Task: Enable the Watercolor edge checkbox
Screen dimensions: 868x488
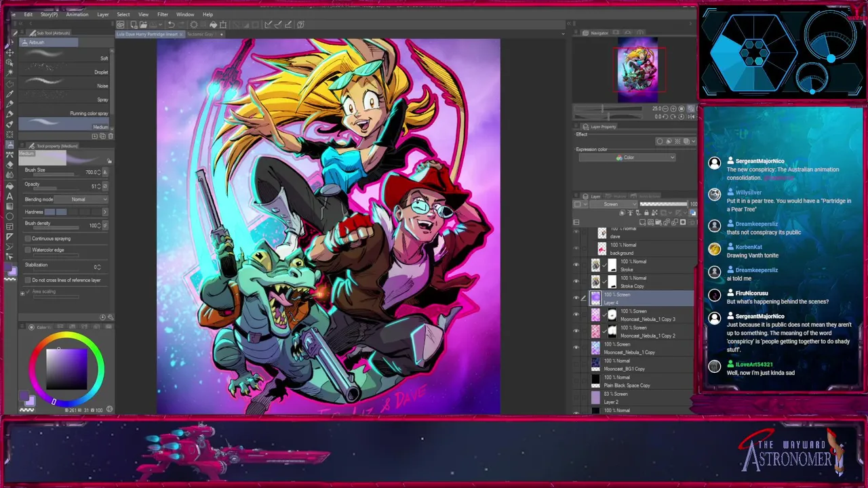Action: coord(28,250)
